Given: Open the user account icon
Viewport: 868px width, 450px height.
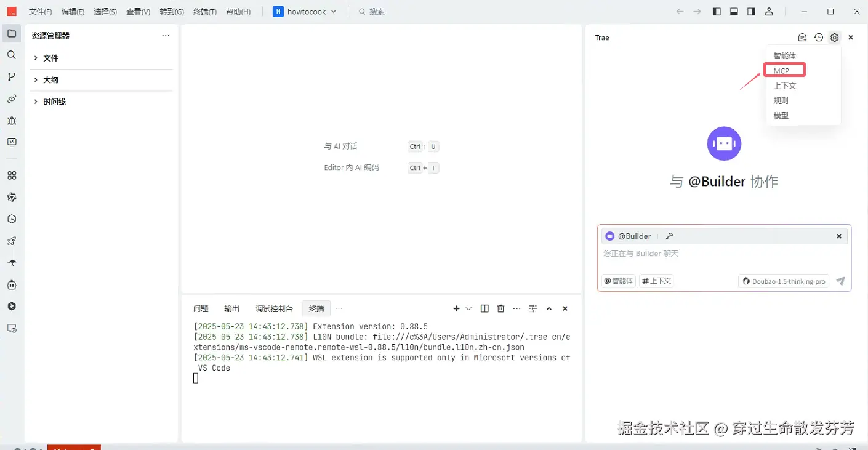Looking at the screenshot, I should point(769,12).
